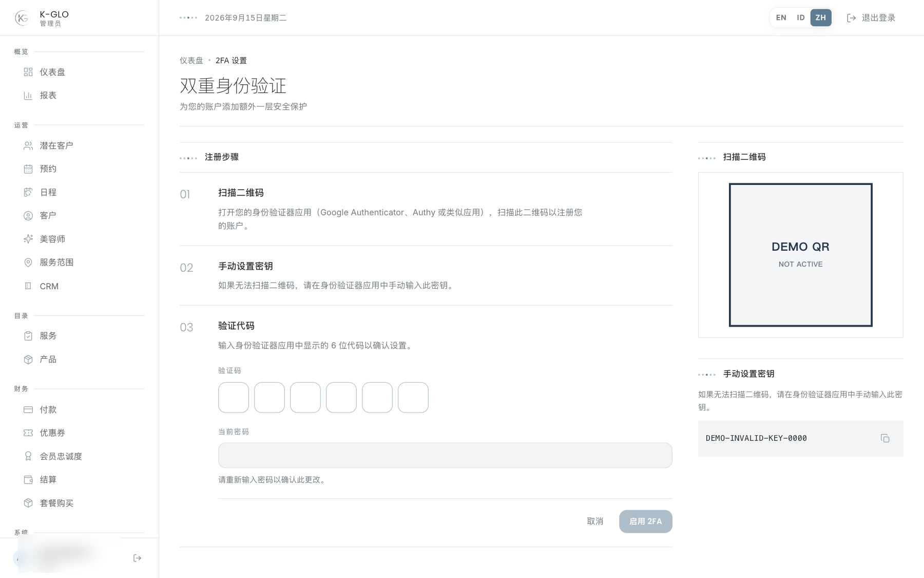Go to 仪表盘 breadcrumb link
The width and height of the screenshot is (924, 578).
coord(191,61)
